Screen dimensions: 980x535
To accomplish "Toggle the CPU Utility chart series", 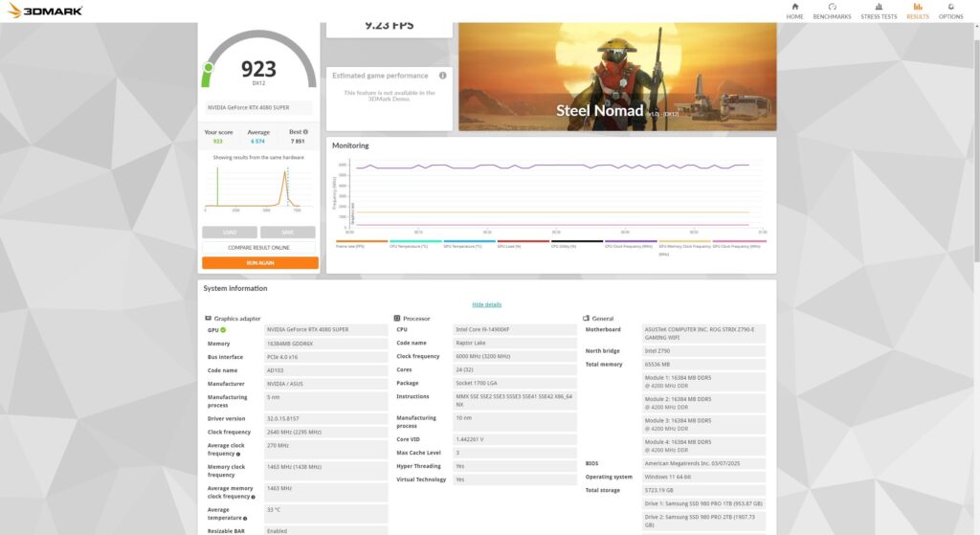I will [x=577, y=244].
